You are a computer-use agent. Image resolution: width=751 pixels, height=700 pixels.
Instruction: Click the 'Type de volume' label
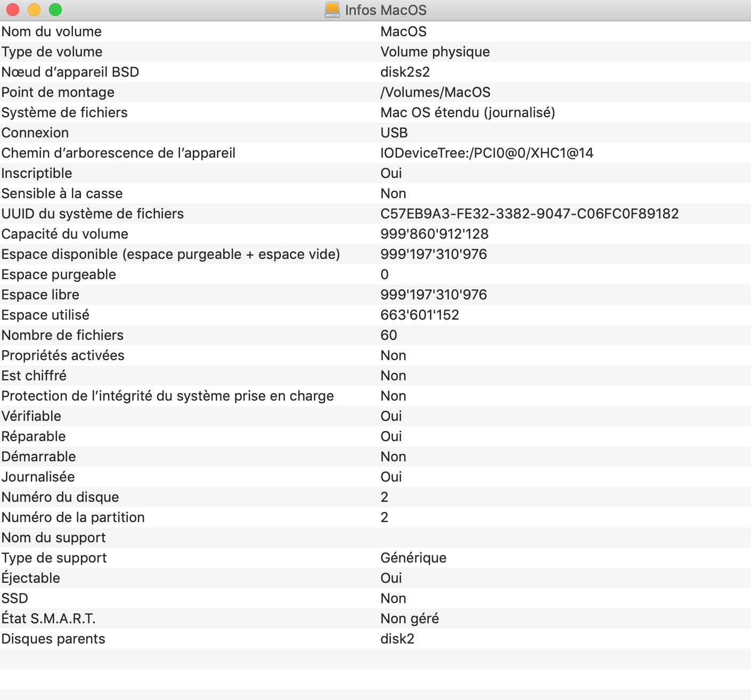[52, 52]
